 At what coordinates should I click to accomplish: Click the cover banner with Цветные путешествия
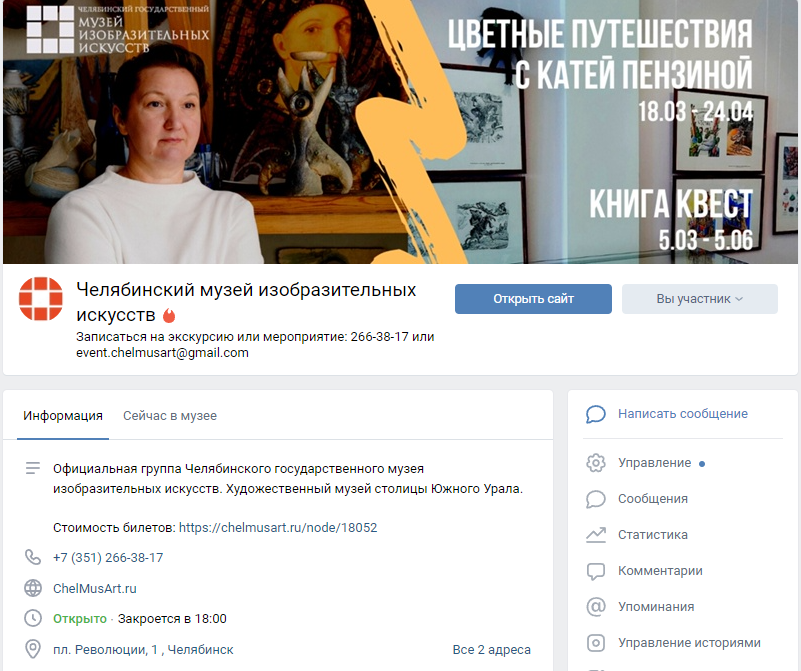click(x=400, y=132)
